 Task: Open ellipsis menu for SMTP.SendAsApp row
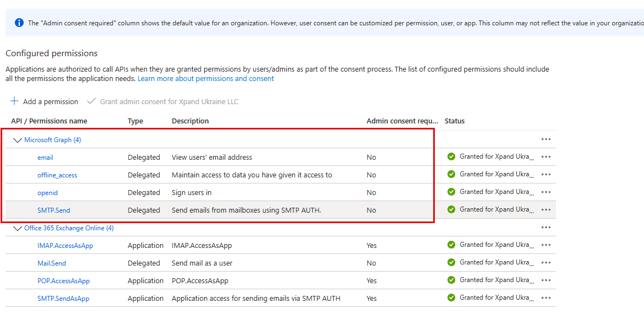[545, 298]
